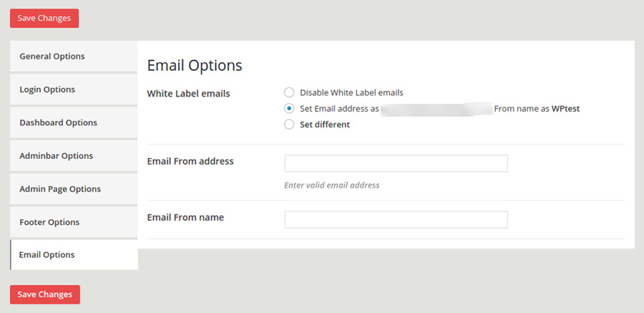Switch to the Login Options tab
Screen dimensions: 644x313
(x=47, y=90)
